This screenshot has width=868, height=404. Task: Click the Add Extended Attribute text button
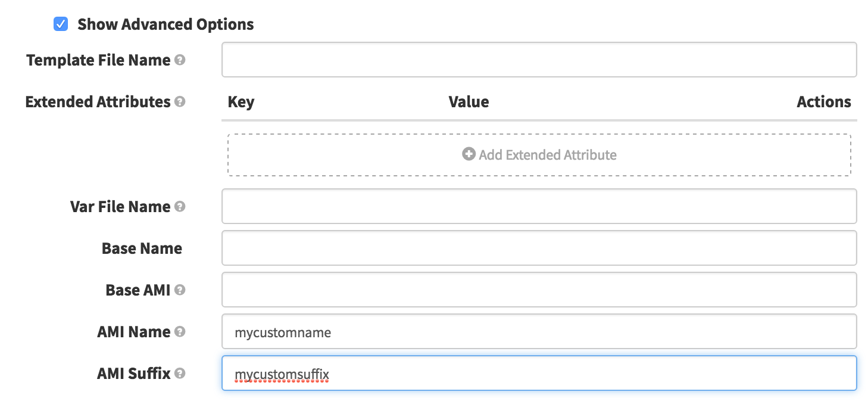pyautogui.click(x=547, y=155)
